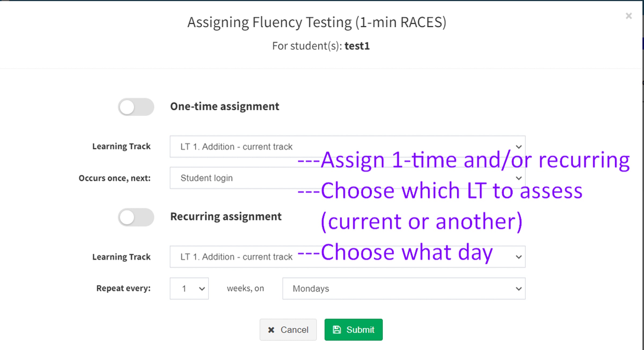644x350 pixels.
Task: Cancel the assignment dialog
Action: pos(288,330)
